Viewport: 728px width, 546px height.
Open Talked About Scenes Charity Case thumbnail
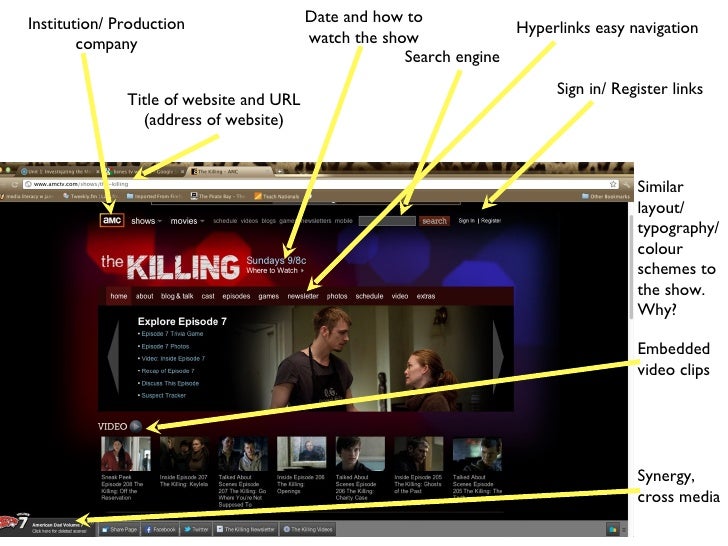360,454
